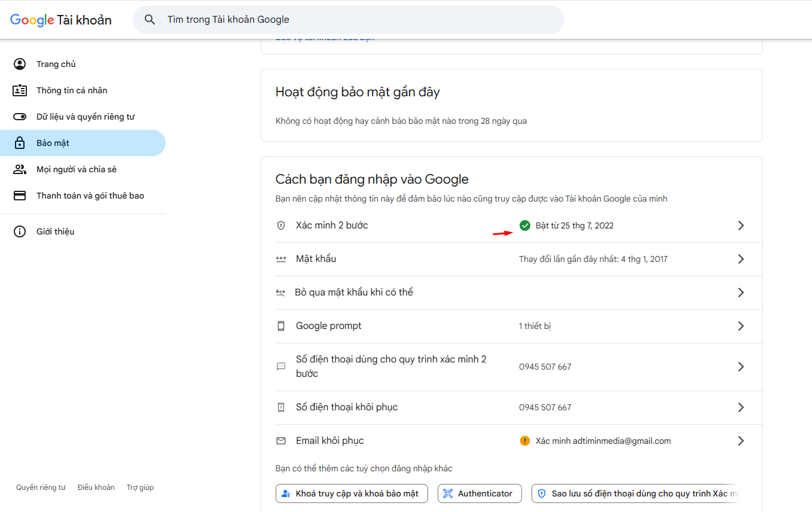The image size is (812, 512).
Task: Expand the Google prompt row chevron
Action: (741, 326)
